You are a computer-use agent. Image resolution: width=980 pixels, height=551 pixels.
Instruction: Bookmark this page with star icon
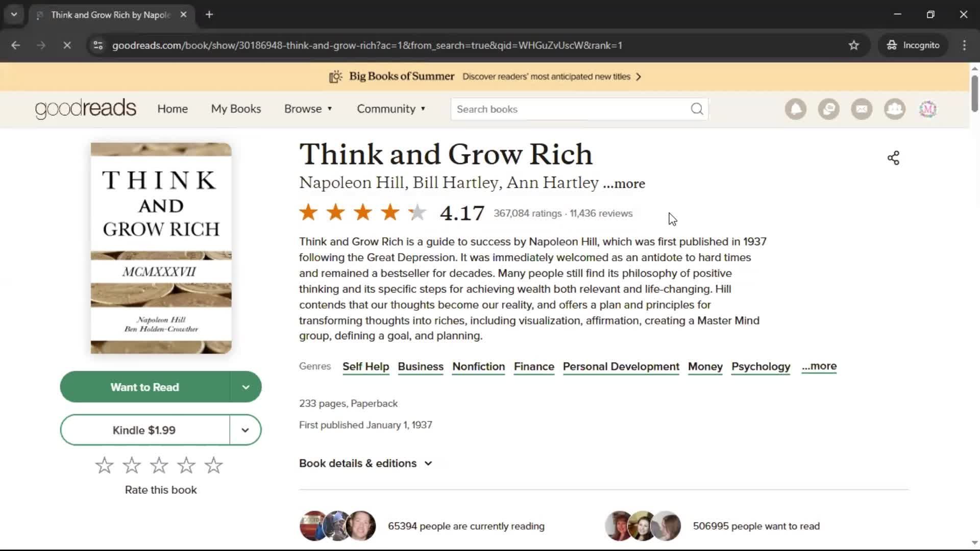click(x=854, y=45)
